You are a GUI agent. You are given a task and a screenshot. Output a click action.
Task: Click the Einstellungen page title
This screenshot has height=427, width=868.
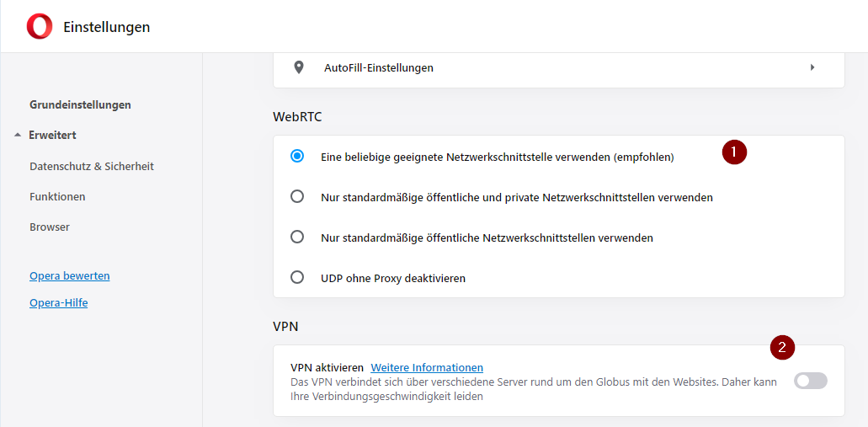point(107,27)
